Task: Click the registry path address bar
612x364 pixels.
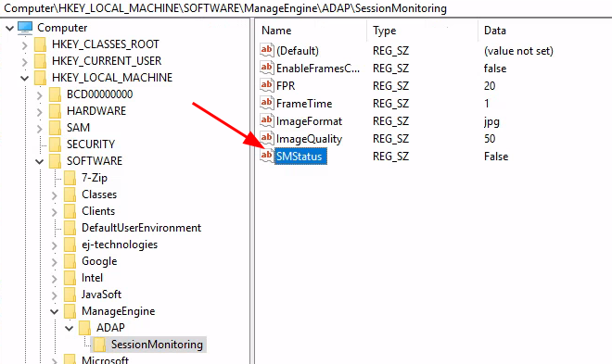Action: (x=306, y=8)
